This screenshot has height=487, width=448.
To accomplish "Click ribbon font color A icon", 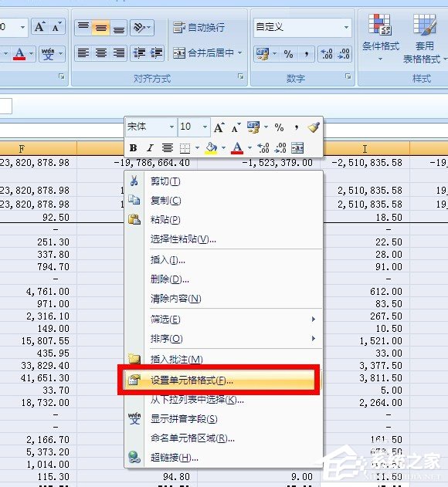I will pyautogui.click(x=19, y=54).
